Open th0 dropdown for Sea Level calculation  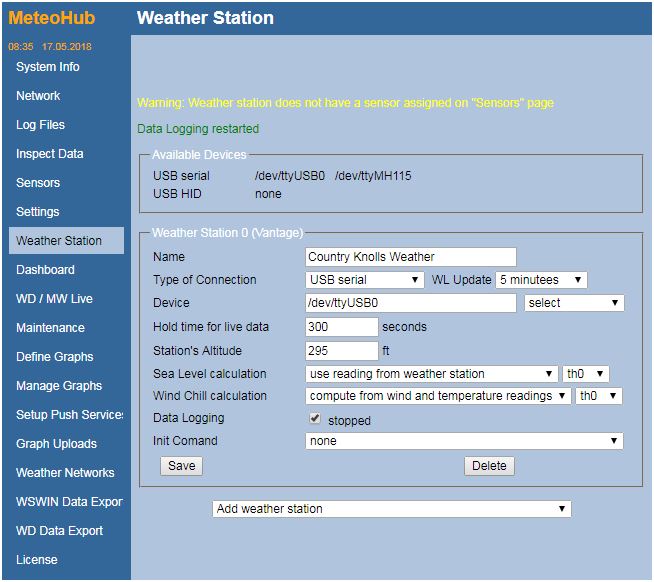tap(586, 374)
